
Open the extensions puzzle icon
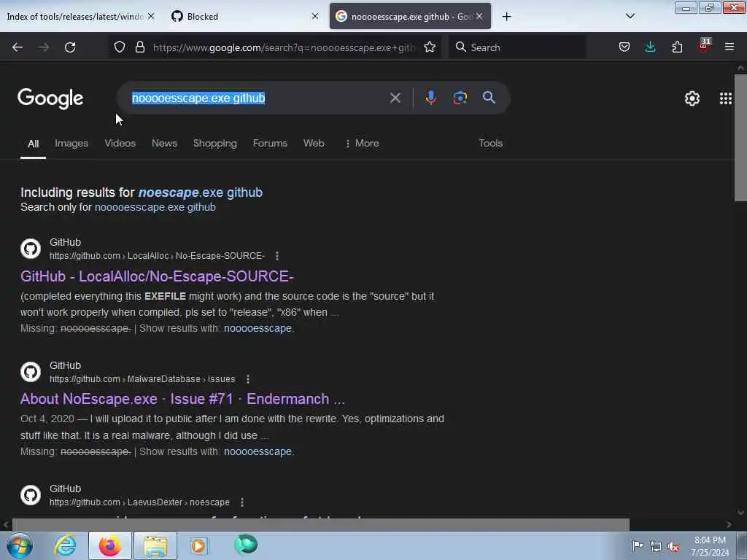[x=677, y=47]
